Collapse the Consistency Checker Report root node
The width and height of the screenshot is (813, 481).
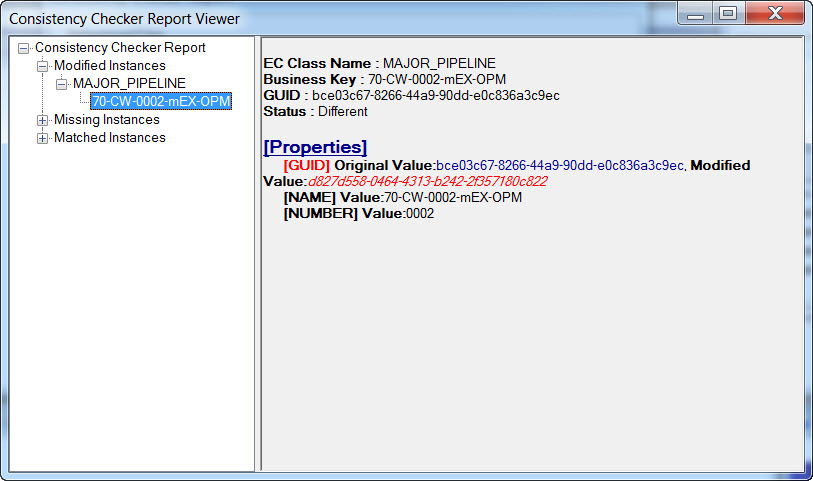(23, 49)
